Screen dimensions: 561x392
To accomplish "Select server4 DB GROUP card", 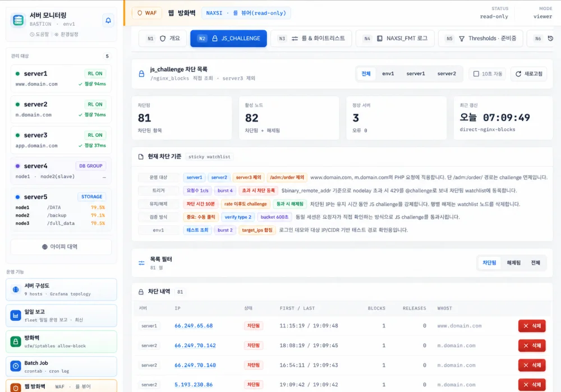I will [61, 170].
